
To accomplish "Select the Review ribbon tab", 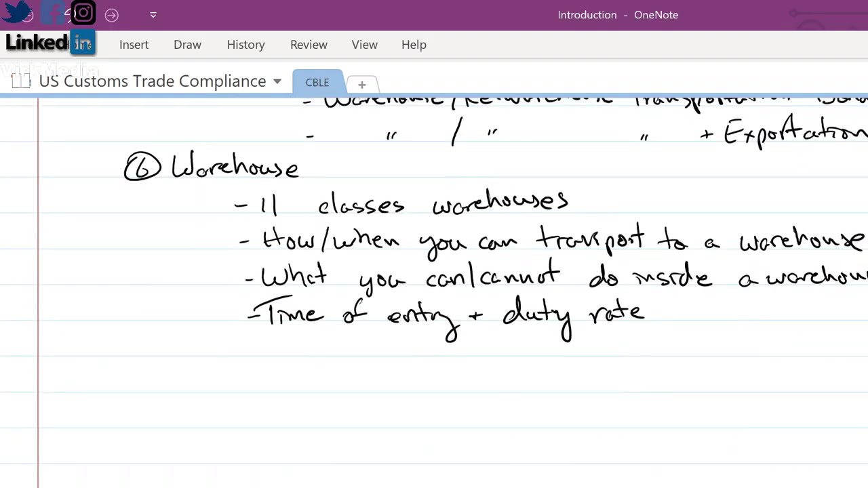I will [x=309, y=45].
